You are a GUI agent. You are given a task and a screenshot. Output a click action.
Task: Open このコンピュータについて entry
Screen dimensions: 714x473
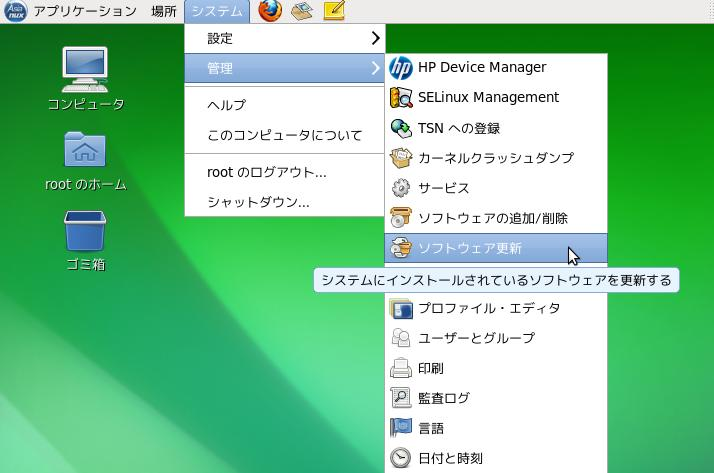284,135
